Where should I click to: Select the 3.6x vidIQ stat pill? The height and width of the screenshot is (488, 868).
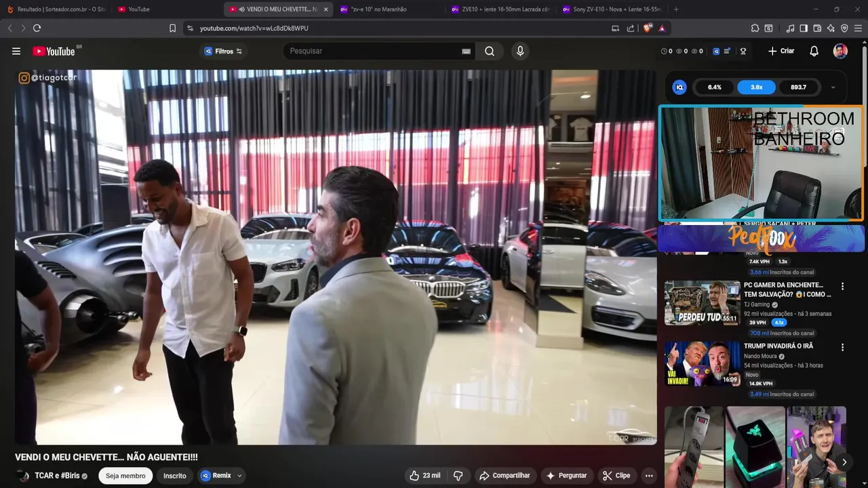pos(757,87)
